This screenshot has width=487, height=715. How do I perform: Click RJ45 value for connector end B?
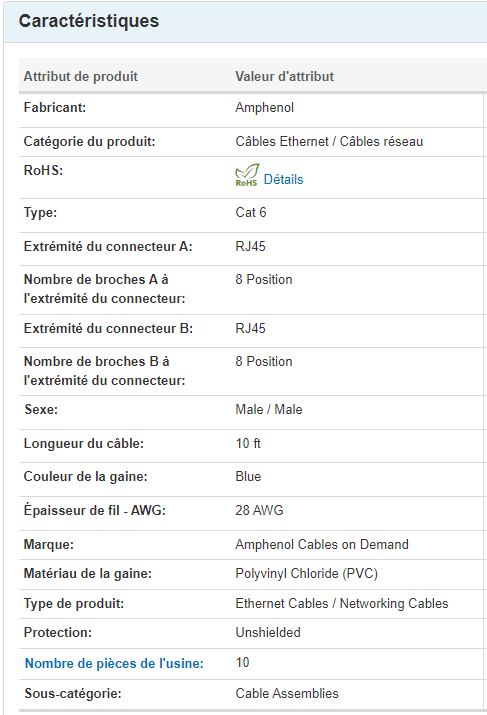coord(250,328)
